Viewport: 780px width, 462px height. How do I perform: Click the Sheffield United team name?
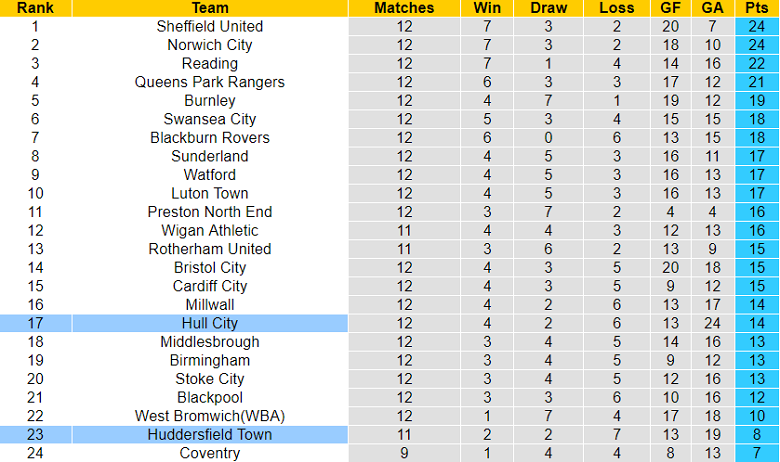coord(210,26)
